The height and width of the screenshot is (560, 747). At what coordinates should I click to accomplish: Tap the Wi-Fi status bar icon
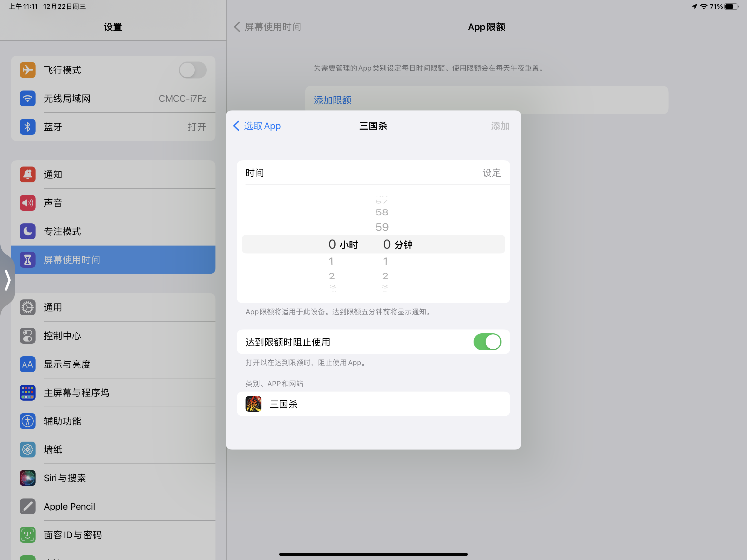(704, 6)
